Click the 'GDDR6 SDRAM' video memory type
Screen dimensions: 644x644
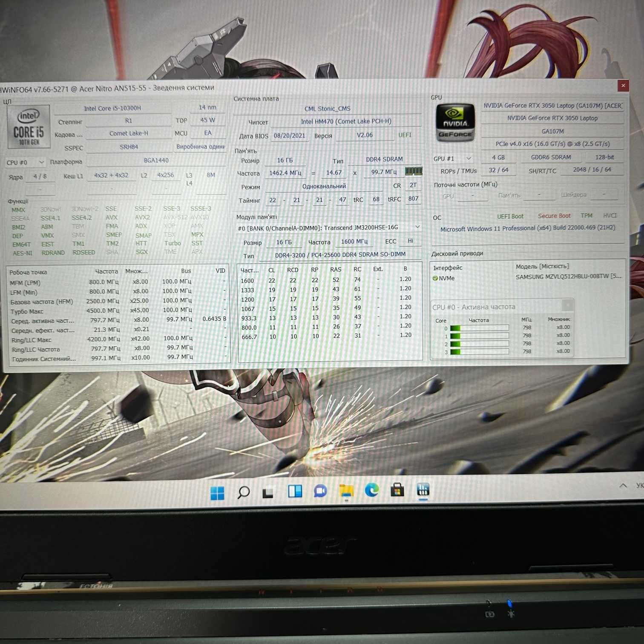551,157
